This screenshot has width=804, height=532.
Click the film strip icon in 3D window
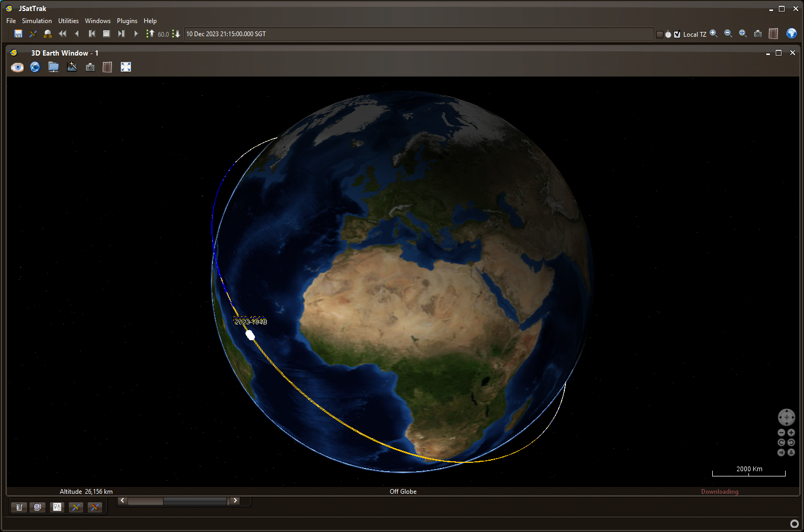point(108,67)
